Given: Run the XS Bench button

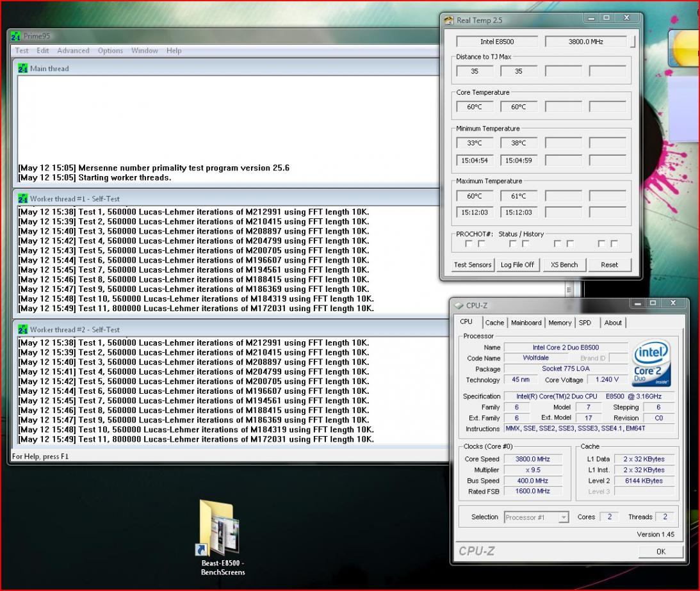Looking at the screenshot, I should [564, 264].
